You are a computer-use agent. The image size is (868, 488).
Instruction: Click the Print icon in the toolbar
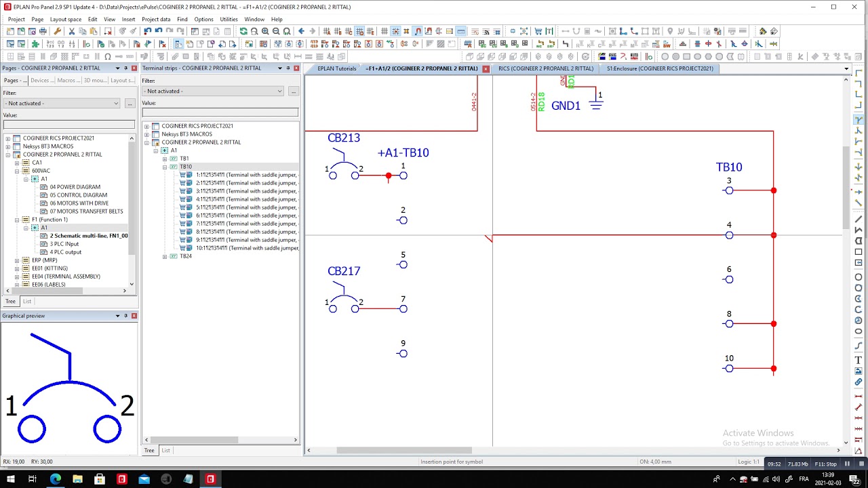pos(43,31)
